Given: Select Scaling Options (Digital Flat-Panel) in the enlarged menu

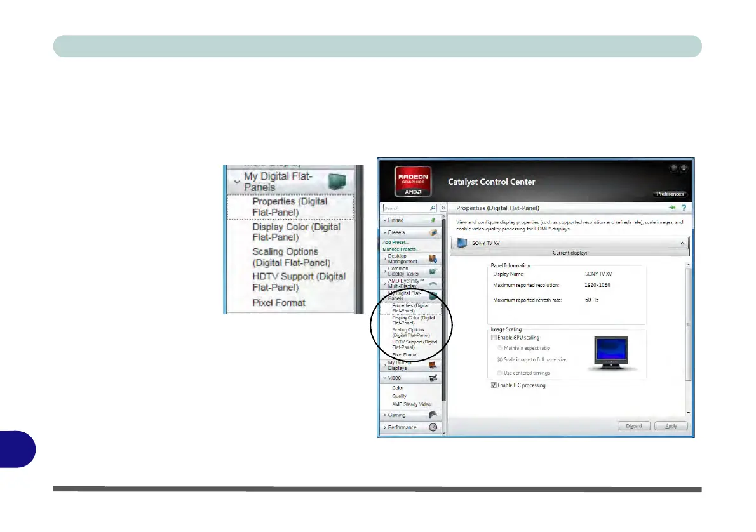Looking at the screenshot, I should click(292, 257).
